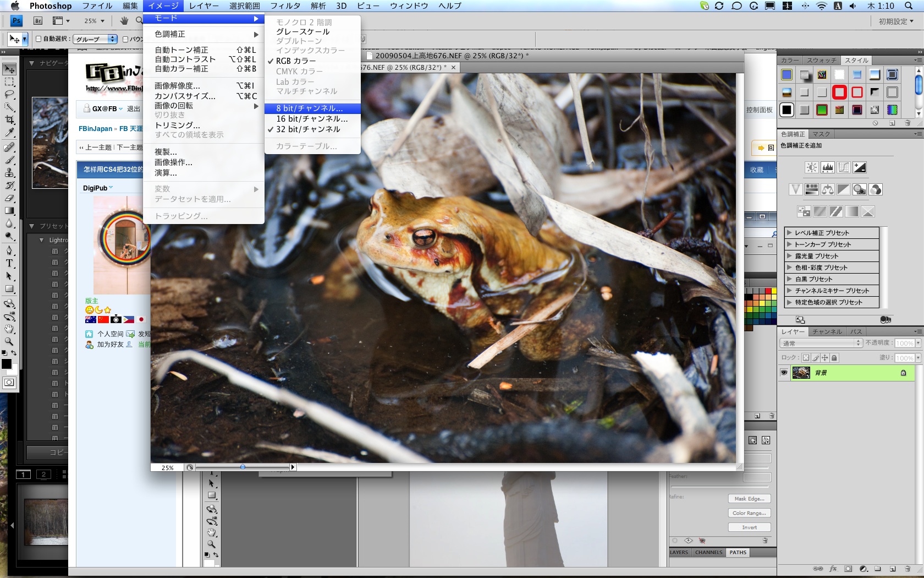The width and height of the screenshot is (924, 578).
Task: Click the 不透明度 opacity field
Action: point(904,343)
